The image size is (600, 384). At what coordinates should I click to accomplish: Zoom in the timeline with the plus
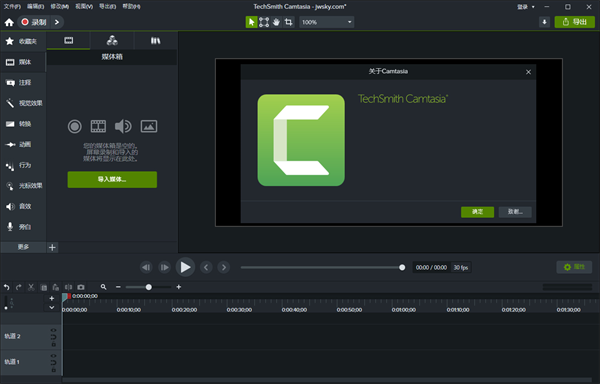179,287
